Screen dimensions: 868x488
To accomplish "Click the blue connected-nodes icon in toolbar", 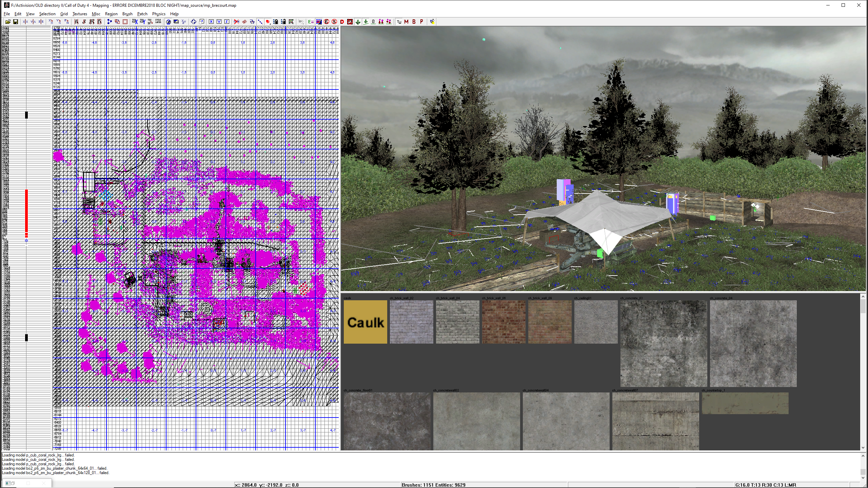I will tap(110, 22).
